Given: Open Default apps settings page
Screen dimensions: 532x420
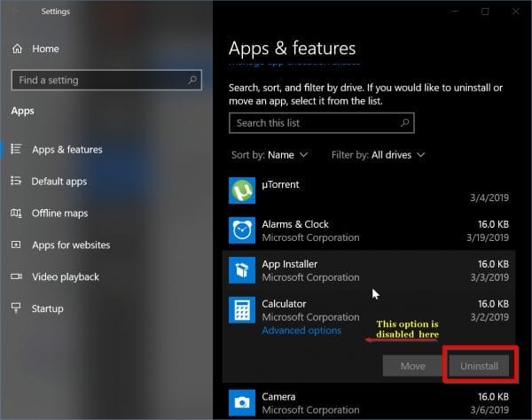Looking at the screenshot, I should click(x=59, y=182).
